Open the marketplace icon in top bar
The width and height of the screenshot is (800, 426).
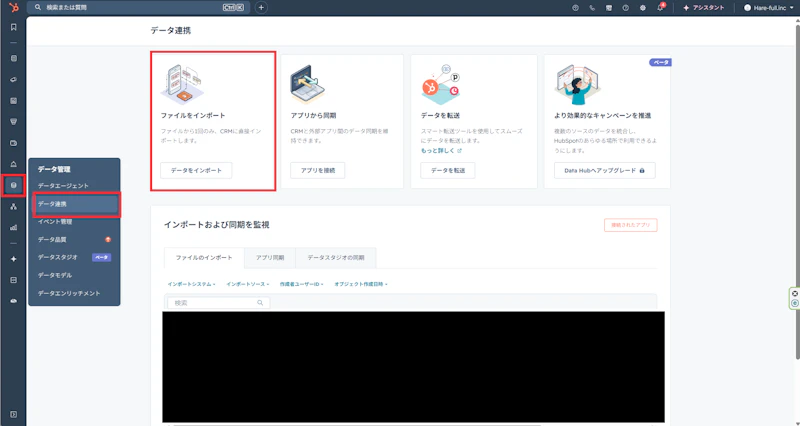[x=609, y=8]
